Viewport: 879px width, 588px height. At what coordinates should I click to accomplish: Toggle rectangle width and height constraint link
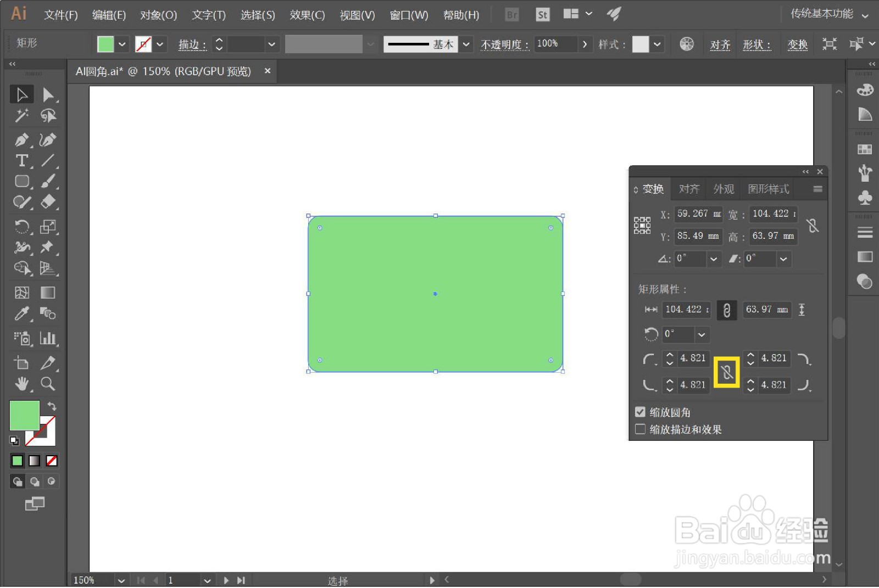(726, 310)
